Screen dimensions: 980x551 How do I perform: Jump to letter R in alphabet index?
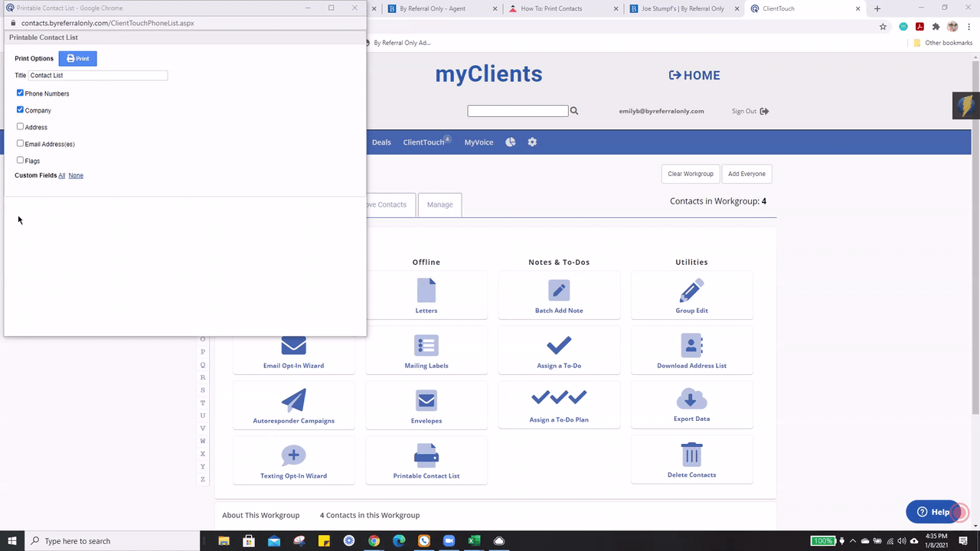click(203, 377)
